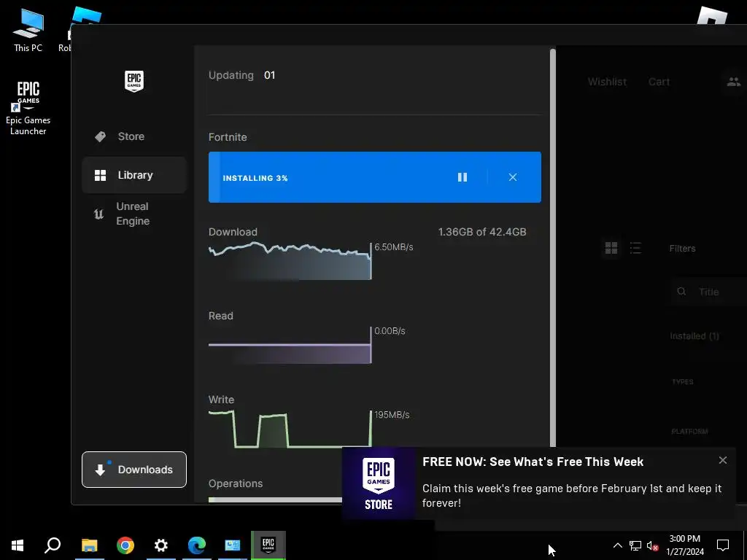Open Cart in the launcher header
Image resolution: width=747 pixels, height=560 pixels.
(659, 82)
